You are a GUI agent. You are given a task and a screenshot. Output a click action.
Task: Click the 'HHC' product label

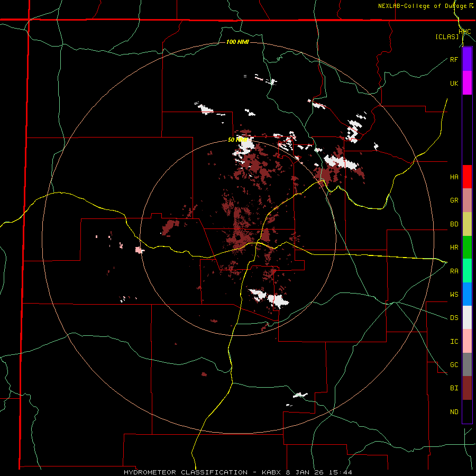click(x=465, y=32)
